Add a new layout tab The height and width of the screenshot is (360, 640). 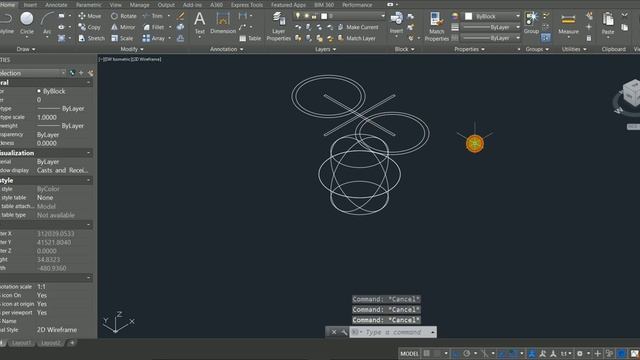[x=72, y=343]
